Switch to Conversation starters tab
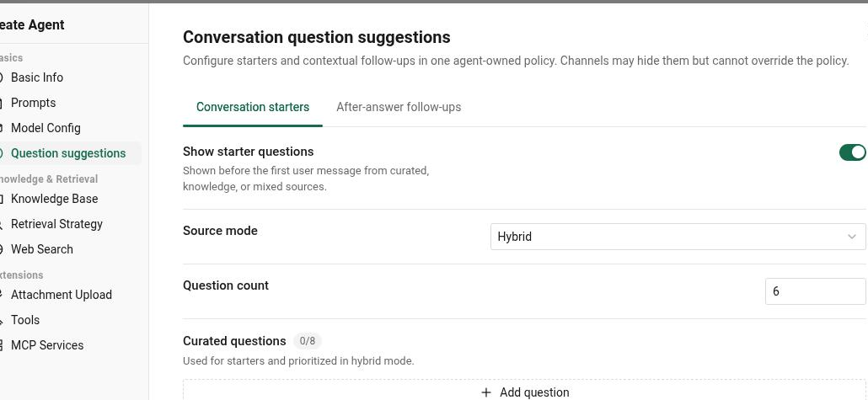 (253, 107)
